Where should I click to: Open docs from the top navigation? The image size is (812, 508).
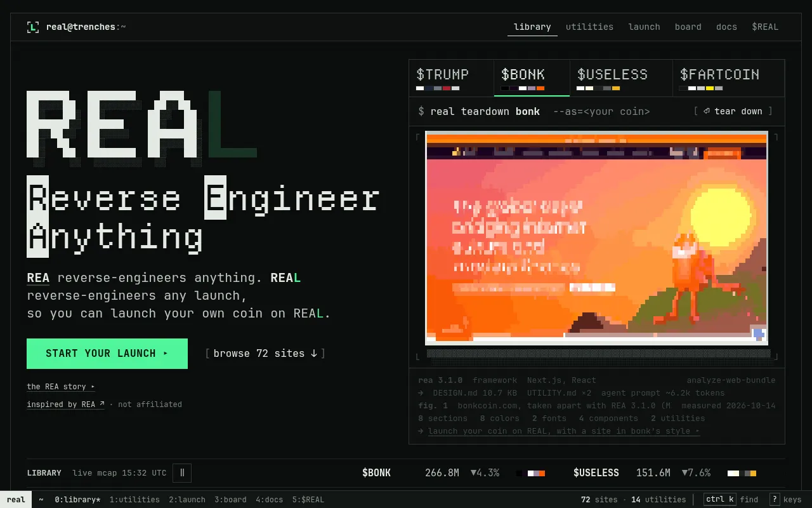(726, 27)
